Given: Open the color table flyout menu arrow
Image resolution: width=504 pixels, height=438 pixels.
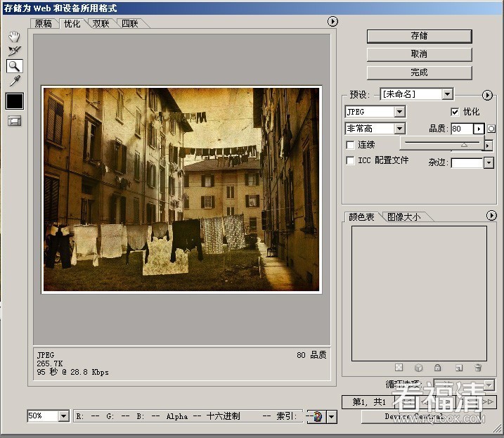Looking at the screenshot, I should [491, 215].
